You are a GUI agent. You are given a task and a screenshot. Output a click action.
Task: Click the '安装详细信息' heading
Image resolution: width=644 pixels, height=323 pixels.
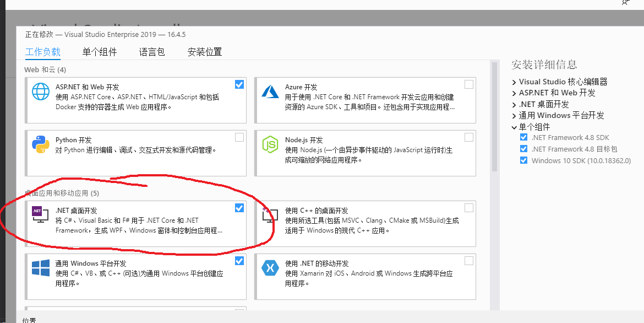[544, 64]
